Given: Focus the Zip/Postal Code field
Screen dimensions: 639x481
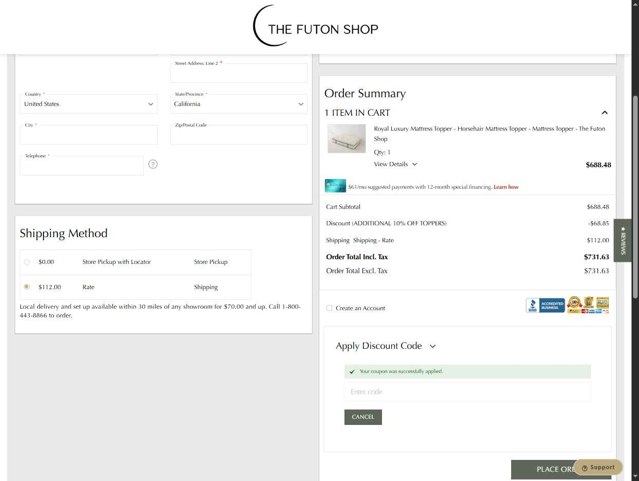Looking at the screenshot, I should point(239,135).
